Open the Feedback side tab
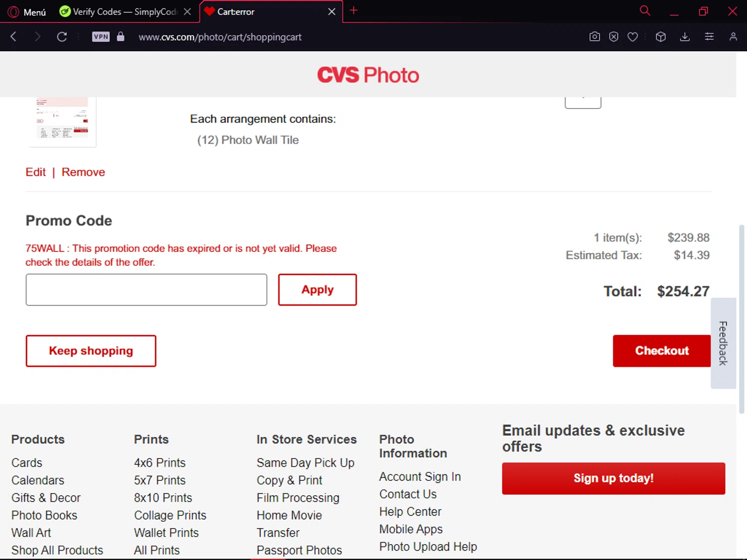747x560 pixels. [723, 343]
